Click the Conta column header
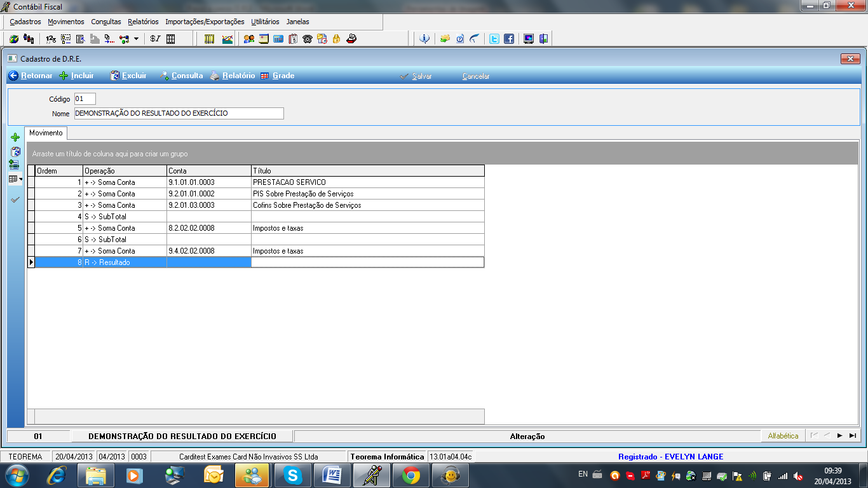The height and width of the screenshot is (488, 868). point(209,171)
